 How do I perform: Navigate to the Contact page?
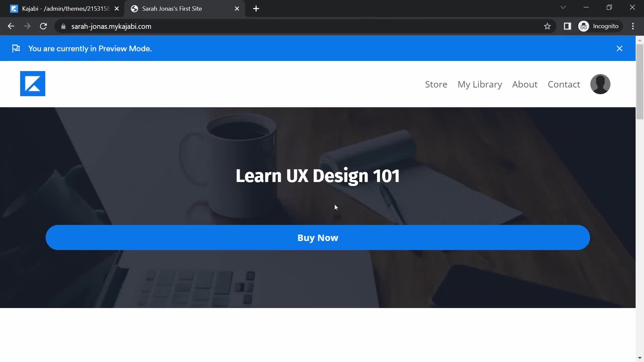tap(564, 84)
